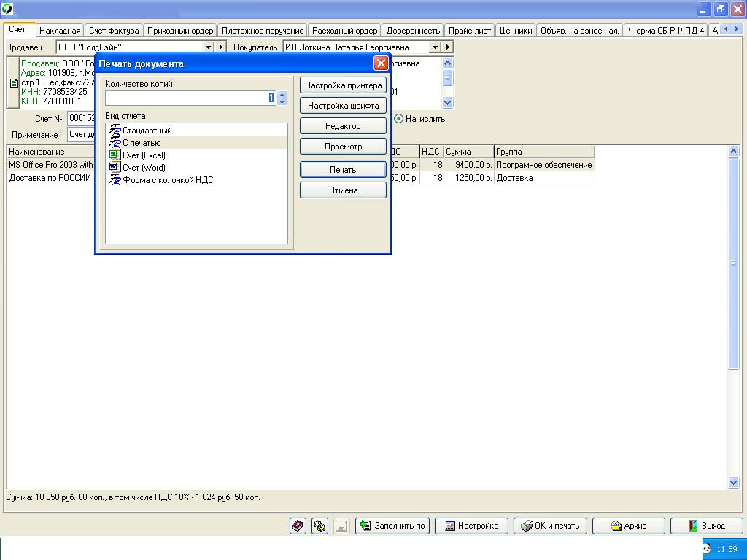The height and width of the screenshot is (560, 747).
Task: Click arrow button next to Покупатель combo
Action: [447, 47]
